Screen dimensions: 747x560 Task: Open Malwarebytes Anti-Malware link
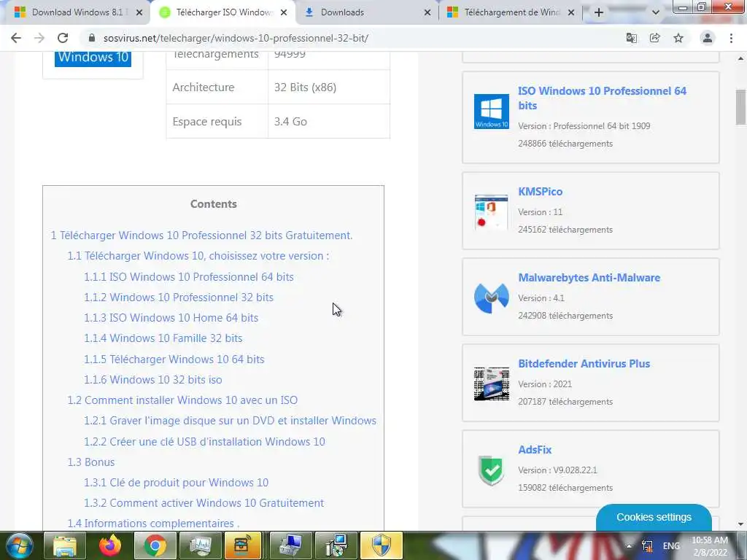tap(589, 278)
